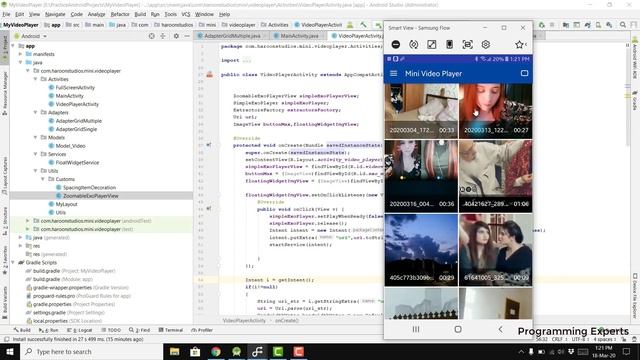Open the VCS menu
Viewport: 640px width, 360px height.
coord(186,14)
